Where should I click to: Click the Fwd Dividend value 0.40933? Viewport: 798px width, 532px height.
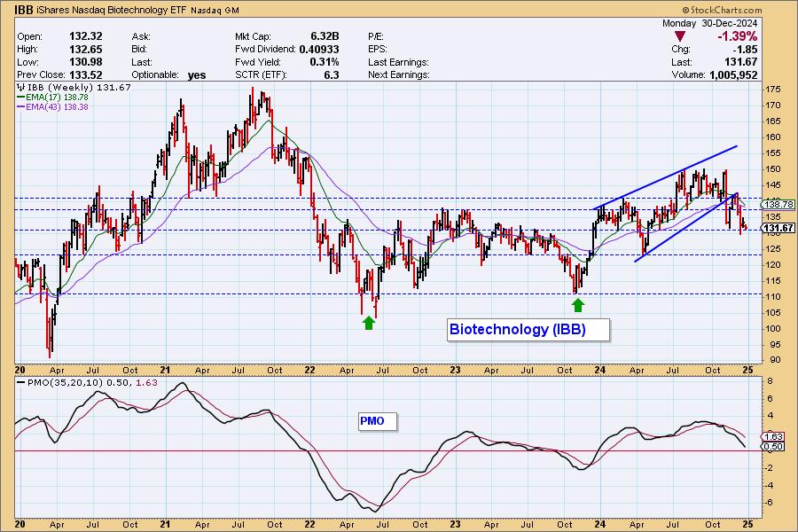(319, 50)
